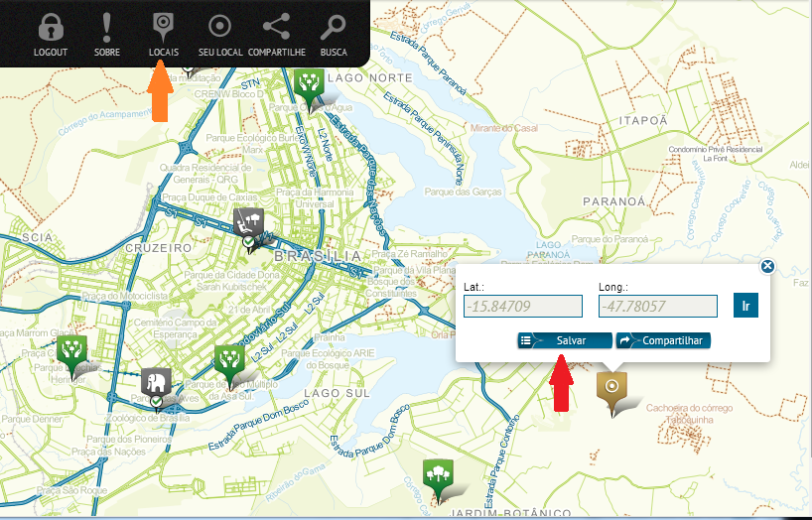
Task: Click the Latitude input field
Action: [x=522, y=306]
